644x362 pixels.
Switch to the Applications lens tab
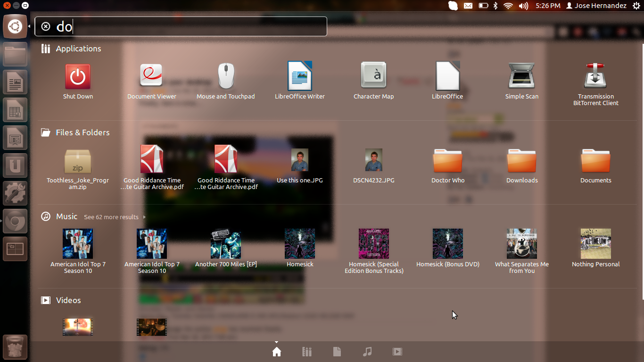pos(307,352)
